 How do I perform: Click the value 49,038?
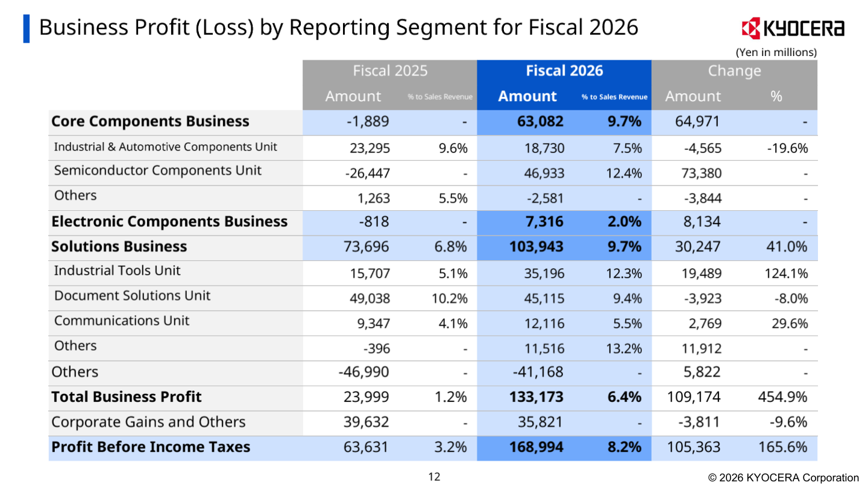(370, 299)
